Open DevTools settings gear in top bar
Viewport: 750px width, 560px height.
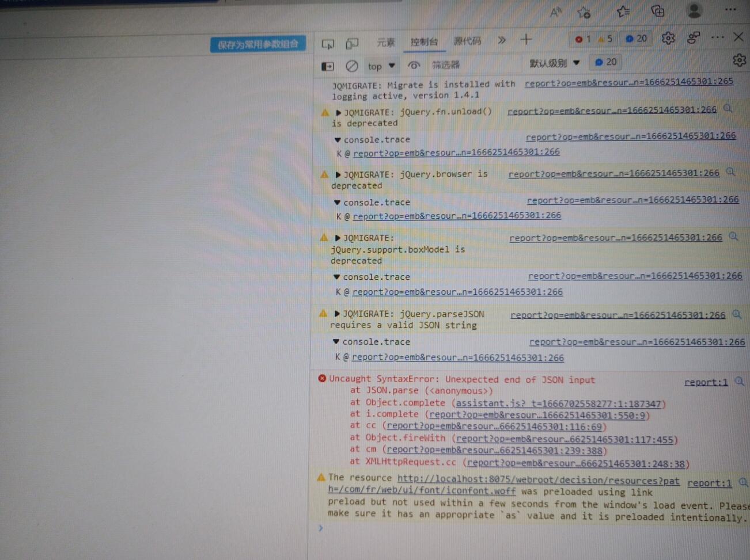(x=668, y=39)
